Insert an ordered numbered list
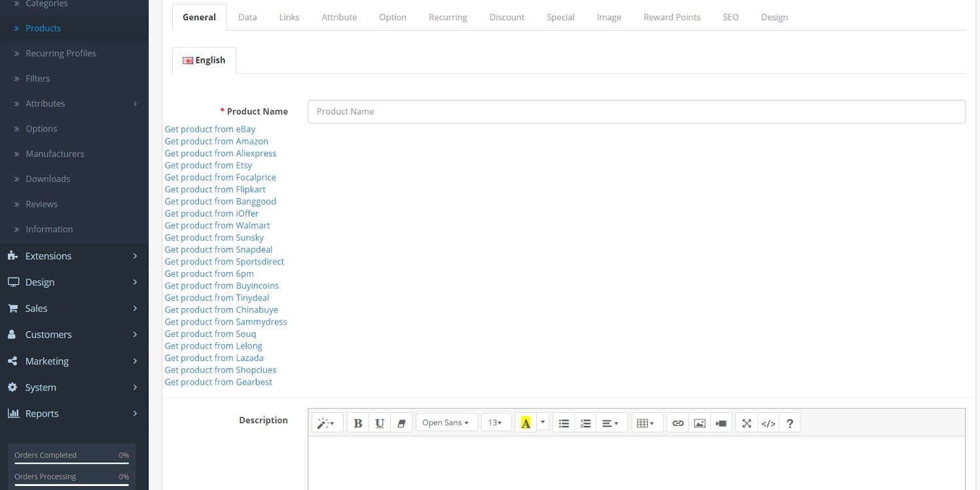Viewport: 980px width, 490px height. [x=585, y=423]
